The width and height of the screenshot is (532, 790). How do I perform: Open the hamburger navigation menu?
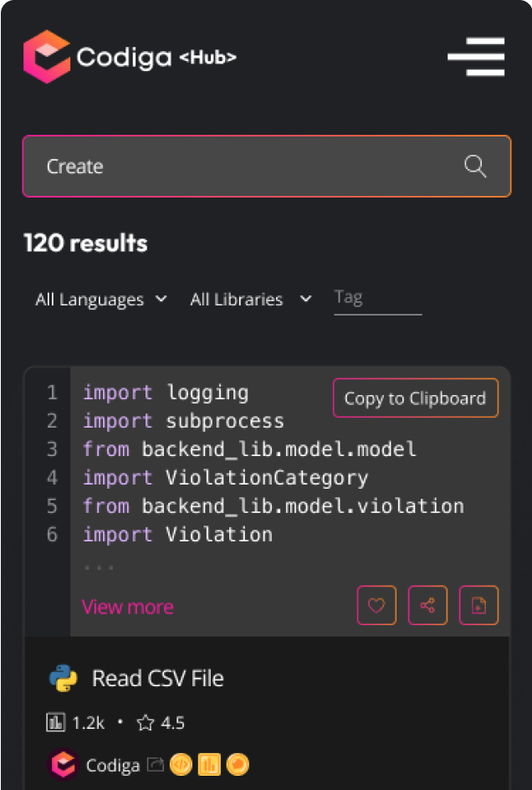pos(476,56)
